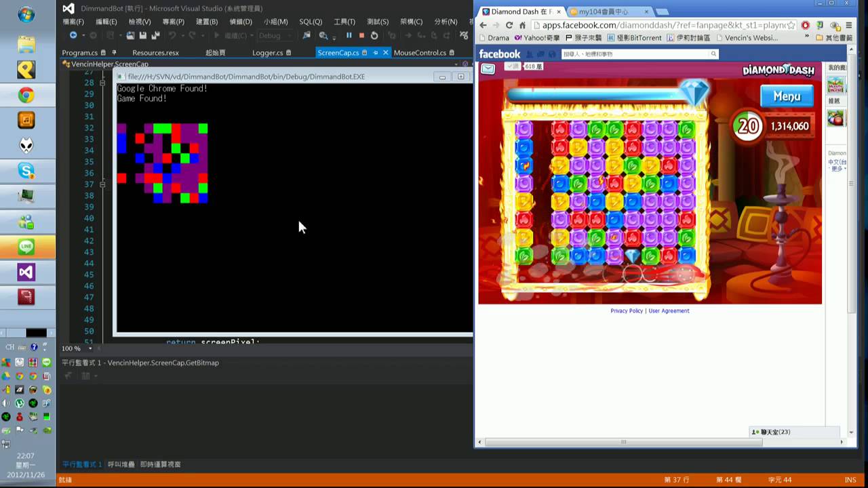Open the User Agreement link

(669, 310)
